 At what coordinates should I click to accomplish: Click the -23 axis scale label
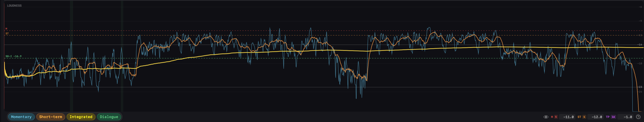pyautogui.click(x=640, y=87)
